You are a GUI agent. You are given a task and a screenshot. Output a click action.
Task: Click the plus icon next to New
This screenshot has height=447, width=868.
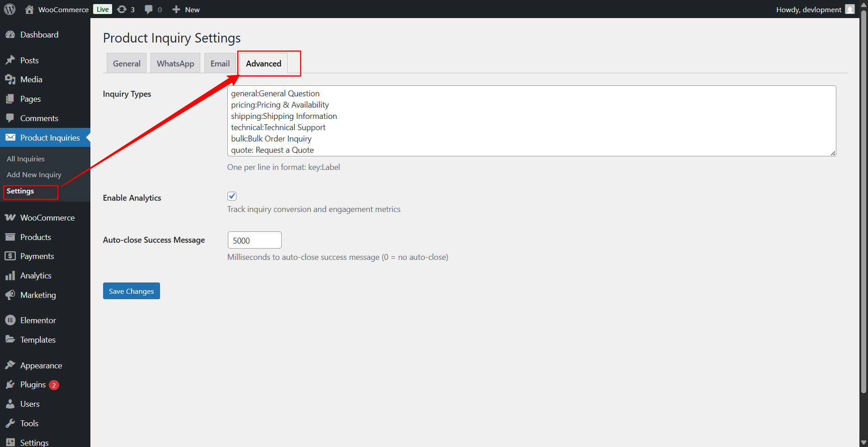pos(176,9)
